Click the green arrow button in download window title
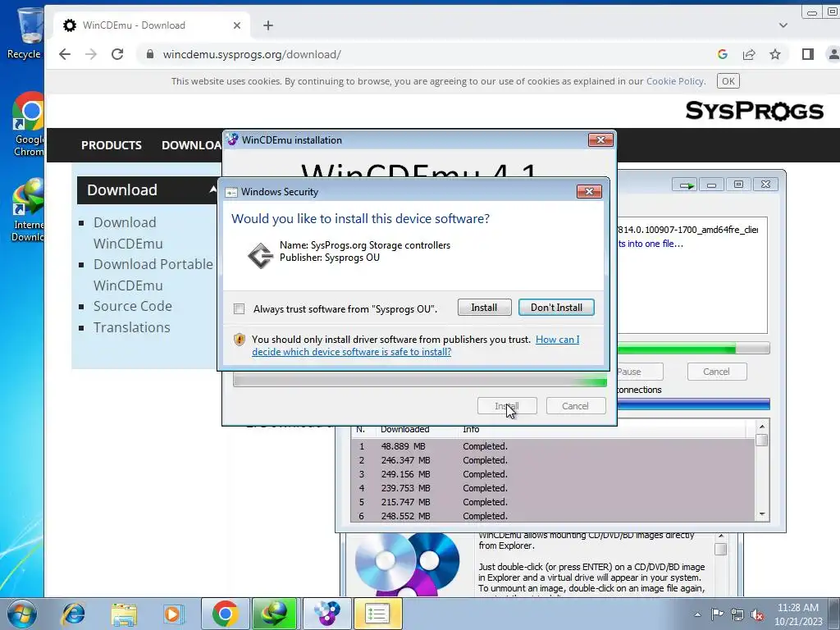The image size is (840, 630). point(685,185)
